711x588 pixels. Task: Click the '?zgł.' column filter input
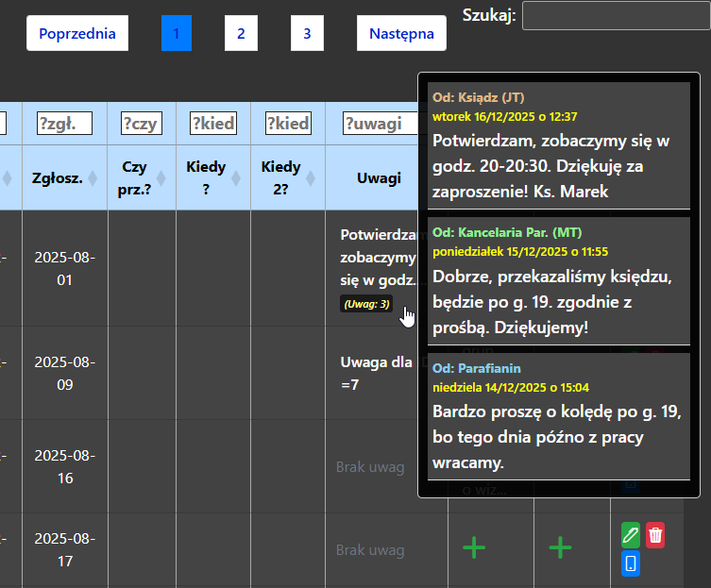click(64, 123)
